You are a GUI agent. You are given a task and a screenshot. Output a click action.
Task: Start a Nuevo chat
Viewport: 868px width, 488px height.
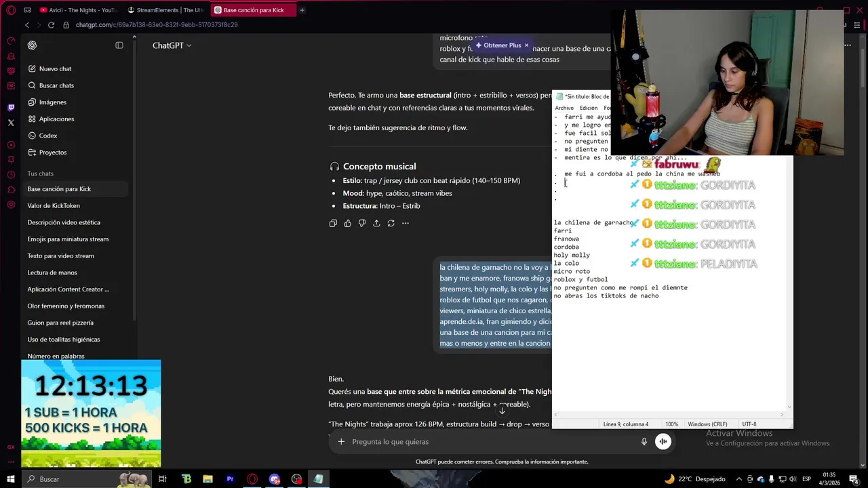[55, 68]
